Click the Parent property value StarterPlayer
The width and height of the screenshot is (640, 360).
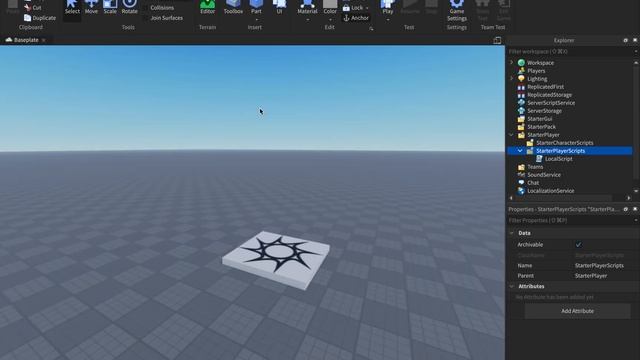591,276
